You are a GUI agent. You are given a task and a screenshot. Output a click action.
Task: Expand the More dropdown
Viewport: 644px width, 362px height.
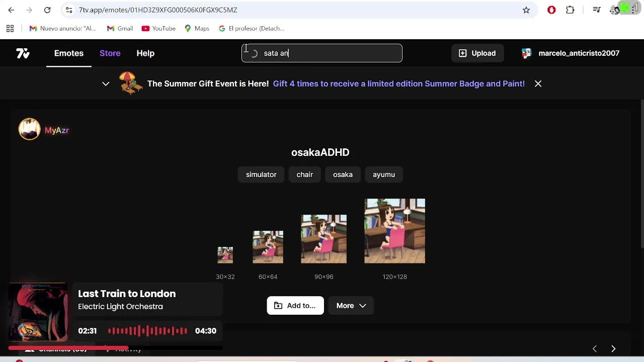coord(351,306)
